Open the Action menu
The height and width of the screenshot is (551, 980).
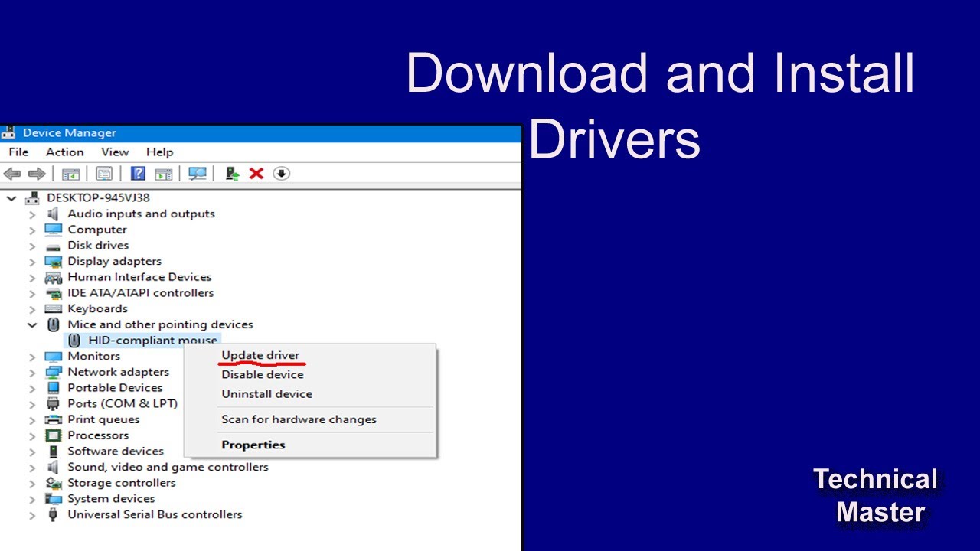pyautogui.click(x=64, y=152)
